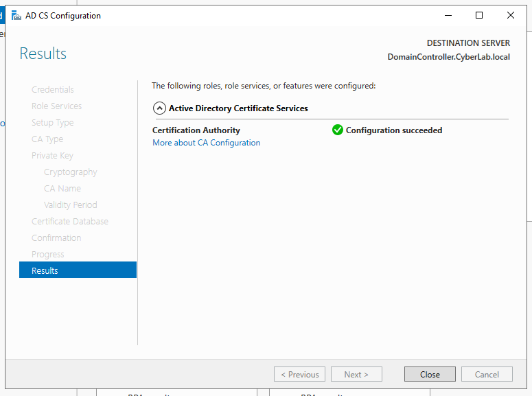Click the Previous button
The image size is (532, 396).
click(299, 374)
